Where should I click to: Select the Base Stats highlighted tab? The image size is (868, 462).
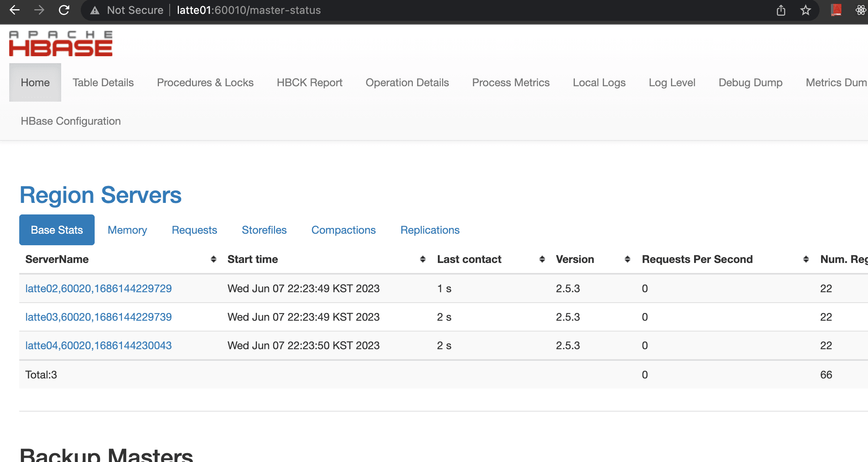tap(57, 230)
